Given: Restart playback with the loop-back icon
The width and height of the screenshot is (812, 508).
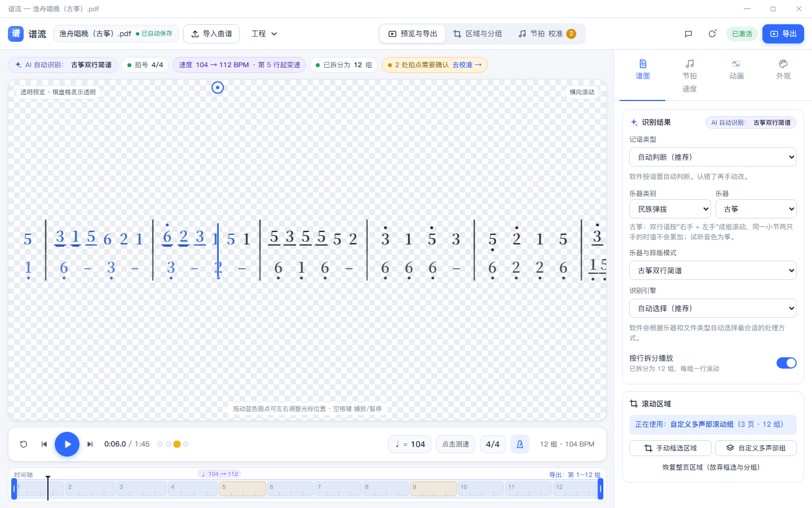Looking at the screenshot, I should pyautogui.click(x=24, y=444).
